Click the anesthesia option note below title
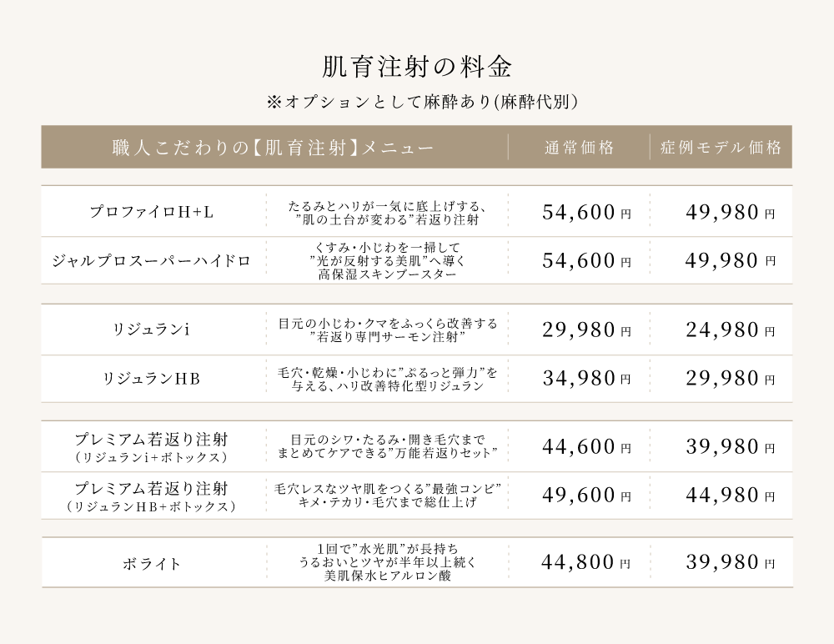 (421, 102)
